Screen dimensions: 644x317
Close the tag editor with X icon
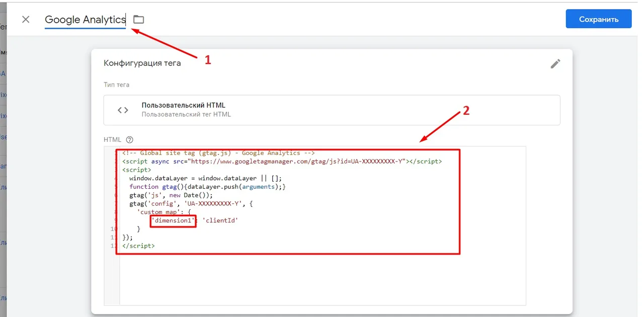(x=26, y=20)
